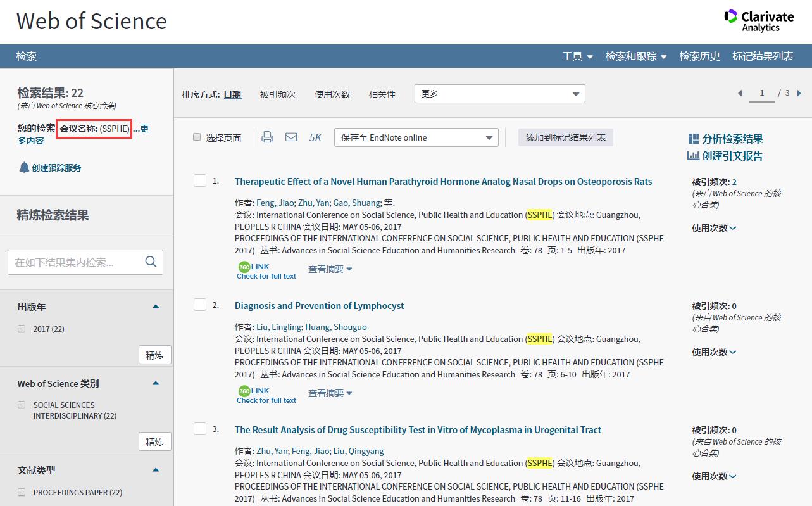The width and height of the screenshot is (812, 506).
Task: Open 分析检索结果 analysis link
Action: pyautogui.click(x=725, y=139)
